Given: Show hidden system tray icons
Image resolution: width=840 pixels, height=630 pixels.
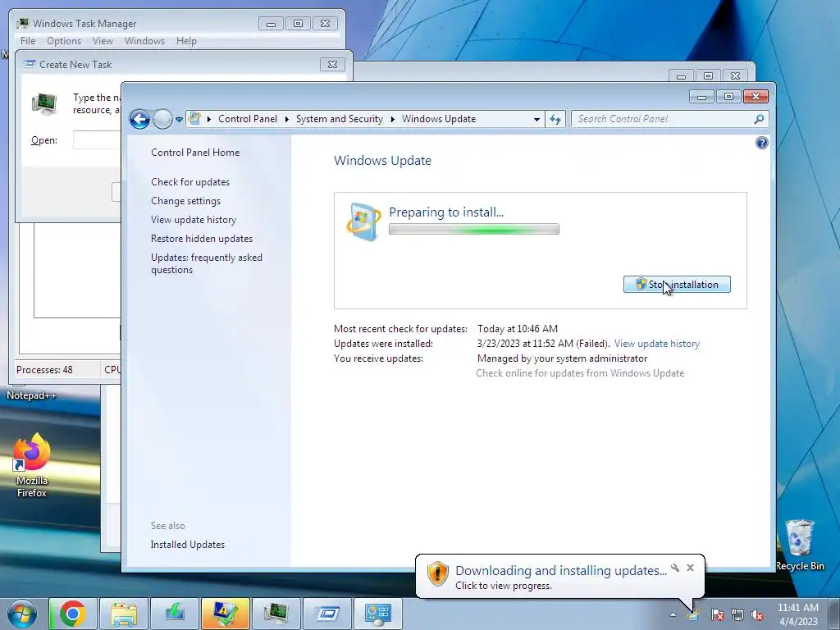Looking at the screenshot, I should pos(673,614).
